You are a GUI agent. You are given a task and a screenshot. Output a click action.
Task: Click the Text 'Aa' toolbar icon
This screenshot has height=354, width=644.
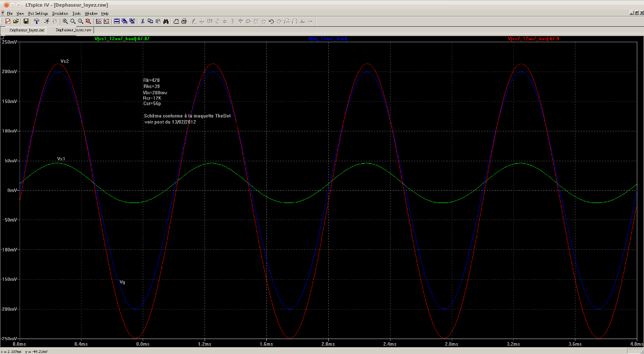(302, 21)
